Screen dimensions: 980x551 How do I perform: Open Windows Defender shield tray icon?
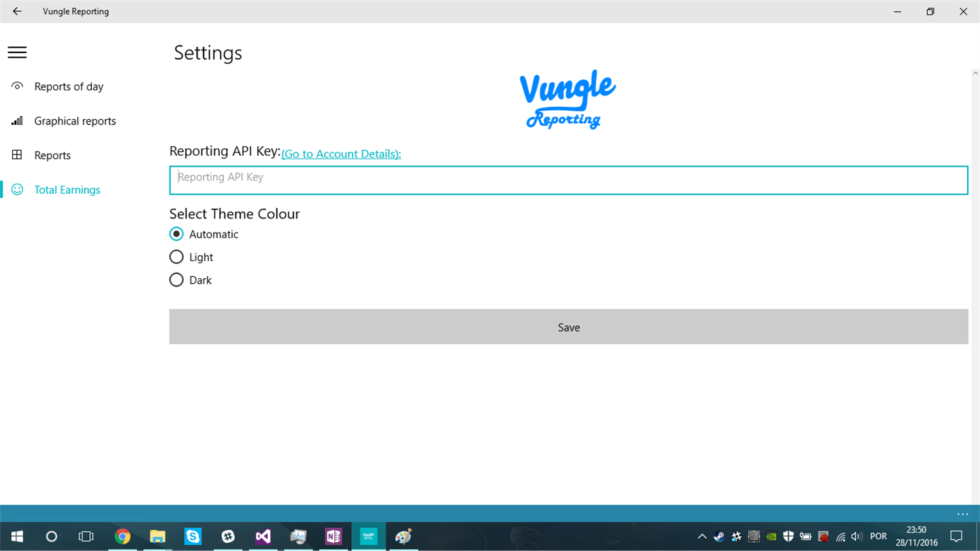pos(788,537)
